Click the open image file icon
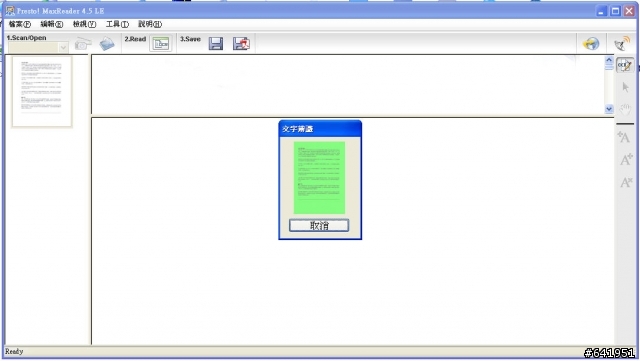The image size is (640, 361). [107, 44]
